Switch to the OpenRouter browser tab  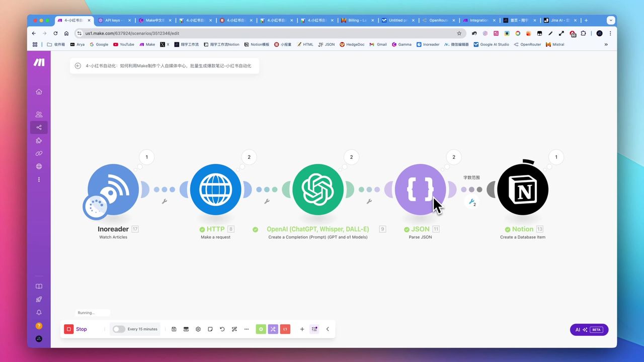438,21
